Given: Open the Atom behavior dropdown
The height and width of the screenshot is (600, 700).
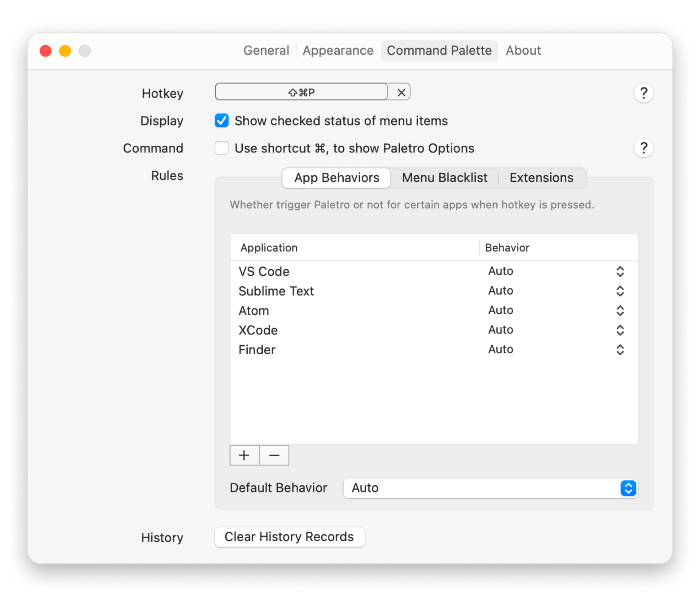Looking at the screenshot, I should tap(556, 310).
